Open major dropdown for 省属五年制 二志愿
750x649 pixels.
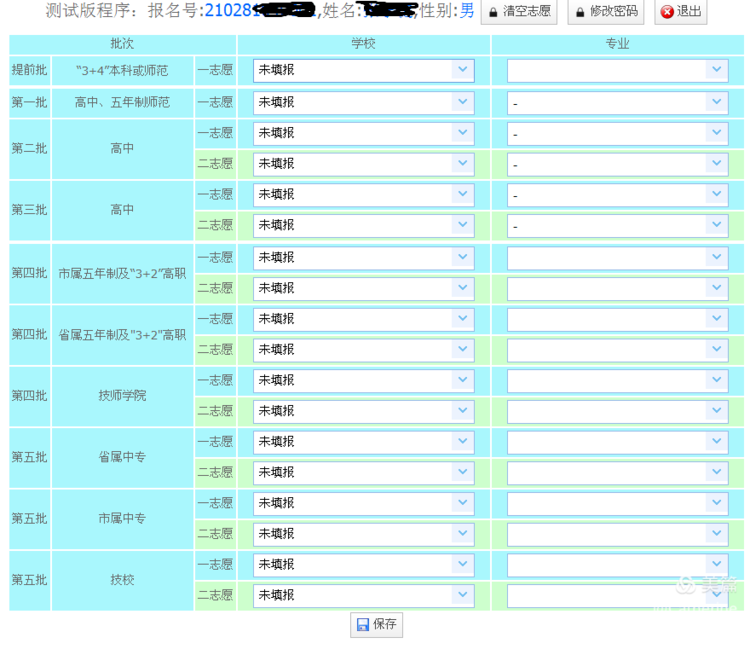point(618,350)
